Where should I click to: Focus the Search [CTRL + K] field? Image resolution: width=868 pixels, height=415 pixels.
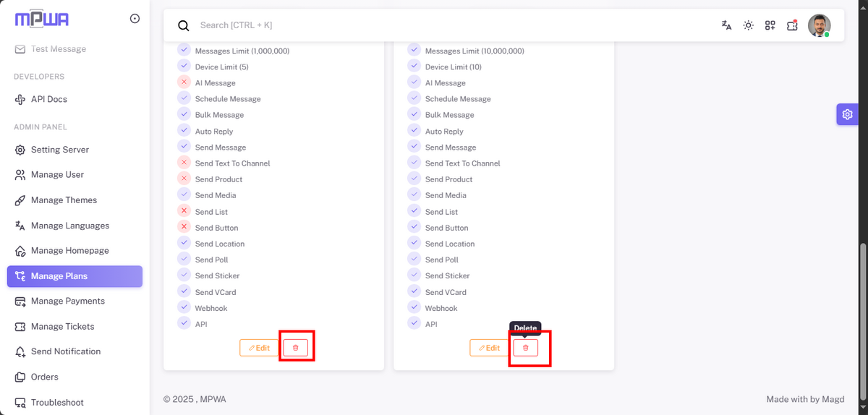(448, 25)
